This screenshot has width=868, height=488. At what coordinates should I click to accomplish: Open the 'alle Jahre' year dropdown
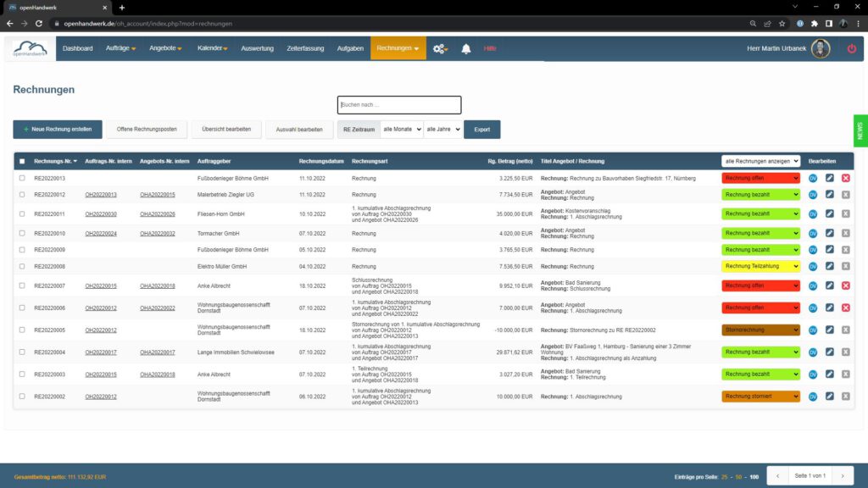pyautogui.click(x=442, y=130)
